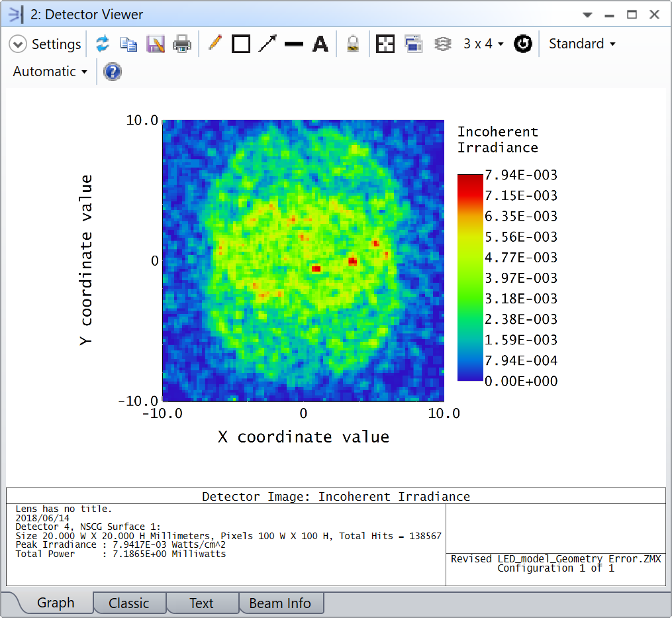This screenshot has width=672, height=618.
Task: Click the Total Power info line
Action: pyautogui.click(x=120, y=554)
